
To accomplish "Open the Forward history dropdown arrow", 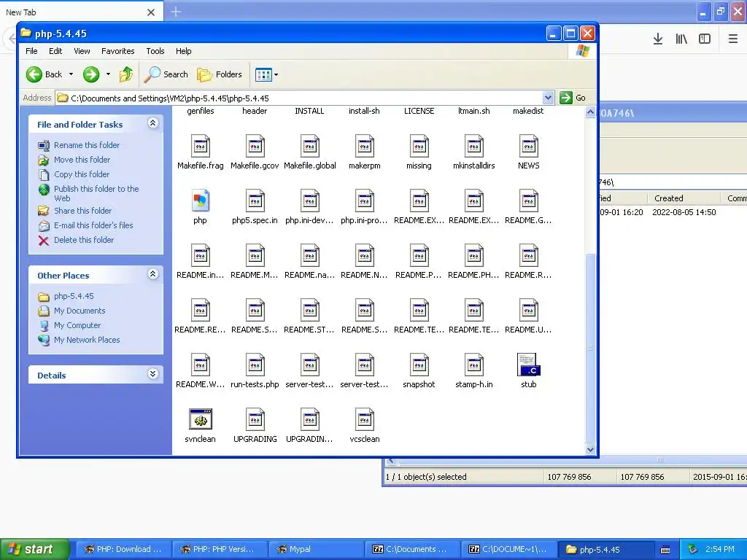I will 108,74.
